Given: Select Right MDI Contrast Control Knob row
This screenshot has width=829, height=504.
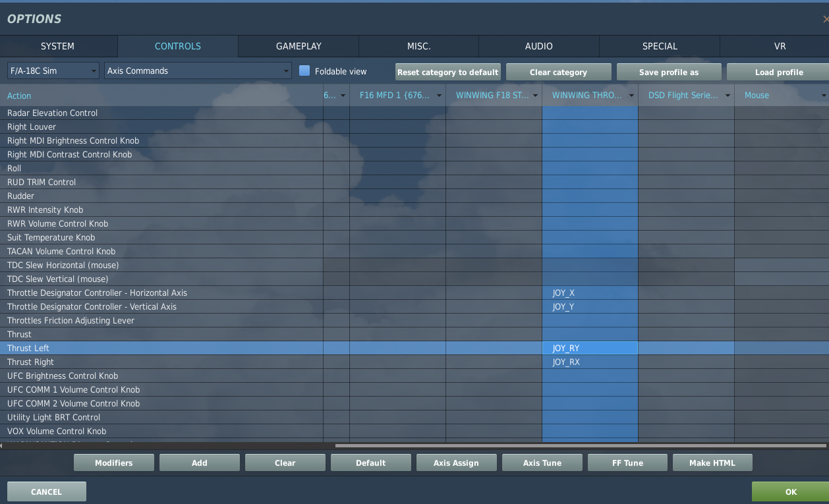Looking at the screenshot, I should [414, 154].
